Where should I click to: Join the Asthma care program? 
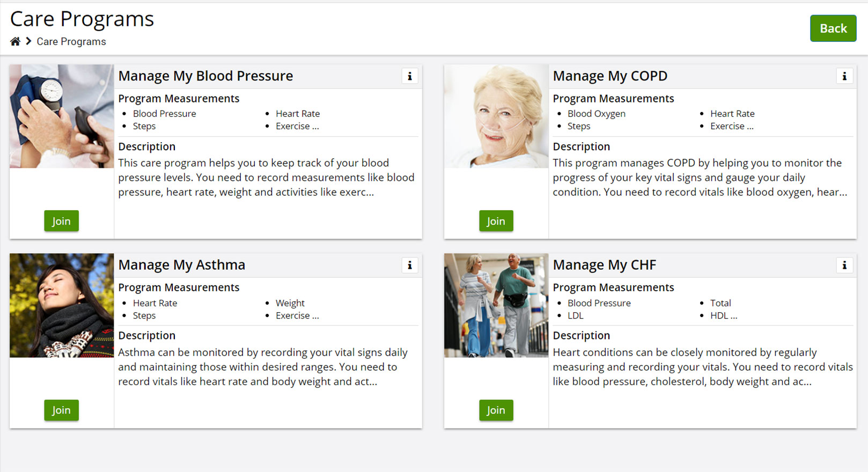[61, 410]
